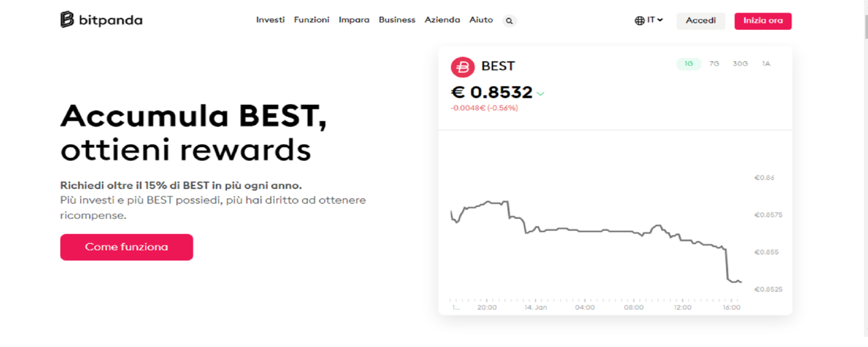
Task: Open the search magnifier icon
Action: pos(509,21)
